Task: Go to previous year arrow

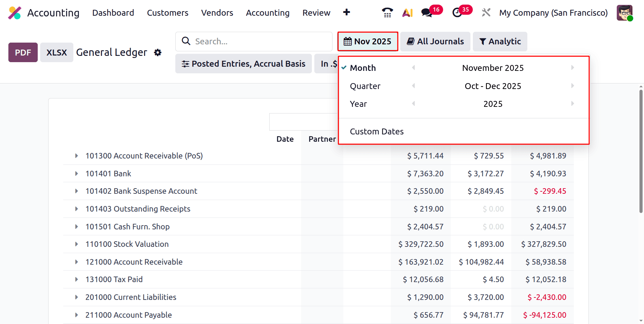Action: point(414,104)
